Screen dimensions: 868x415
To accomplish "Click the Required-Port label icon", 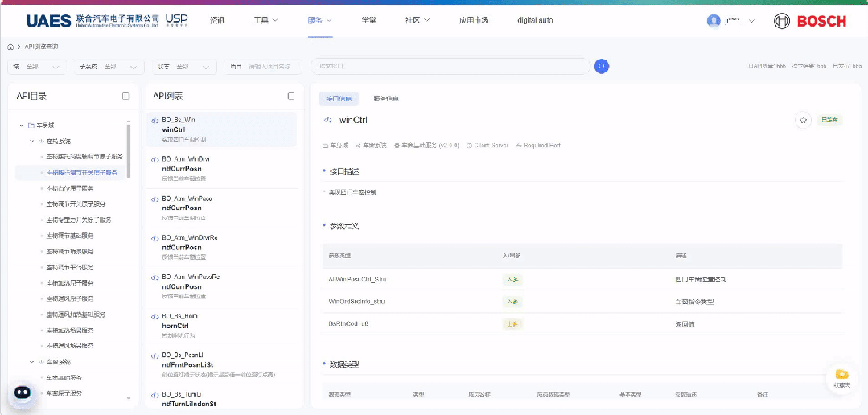I will click(x=519, y=146).
